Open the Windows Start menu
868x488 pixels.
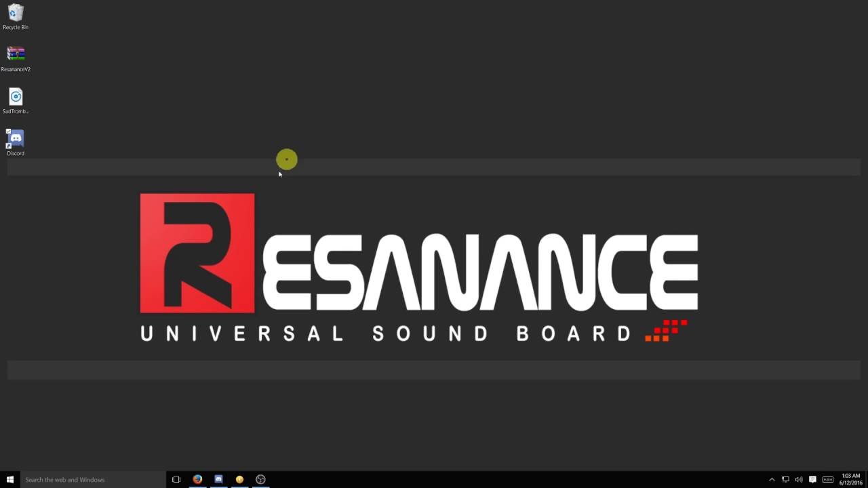[x=10, y=479]
